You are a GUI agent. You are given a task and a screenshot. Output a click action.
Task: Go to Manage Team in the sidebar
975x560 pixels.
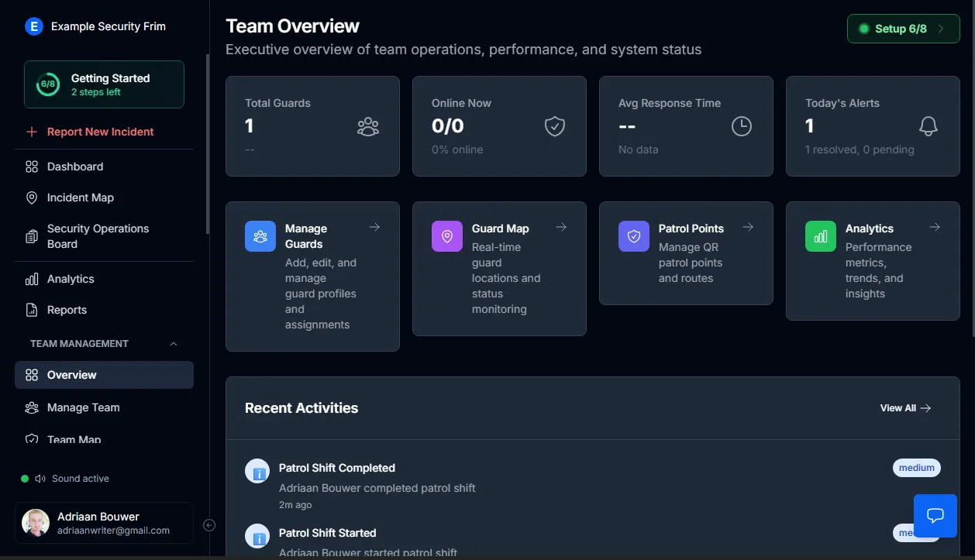click(83, 407)
